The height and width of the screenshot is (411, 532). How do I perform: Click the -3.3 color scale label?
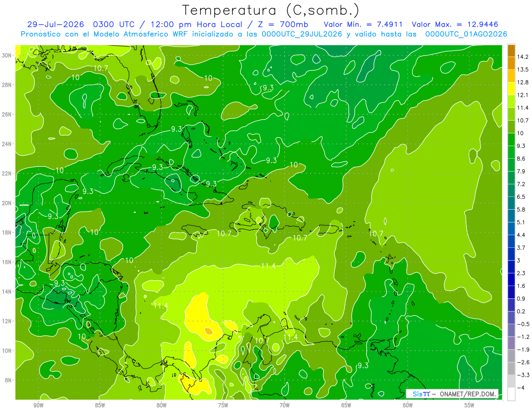click(523, 375)
